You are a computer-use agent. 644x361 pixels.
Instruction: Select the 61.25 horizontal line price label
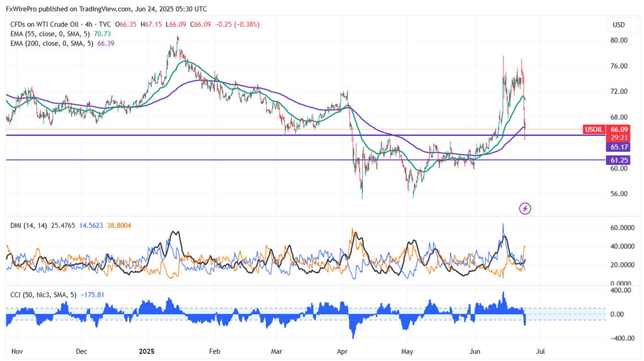(618, 160)
